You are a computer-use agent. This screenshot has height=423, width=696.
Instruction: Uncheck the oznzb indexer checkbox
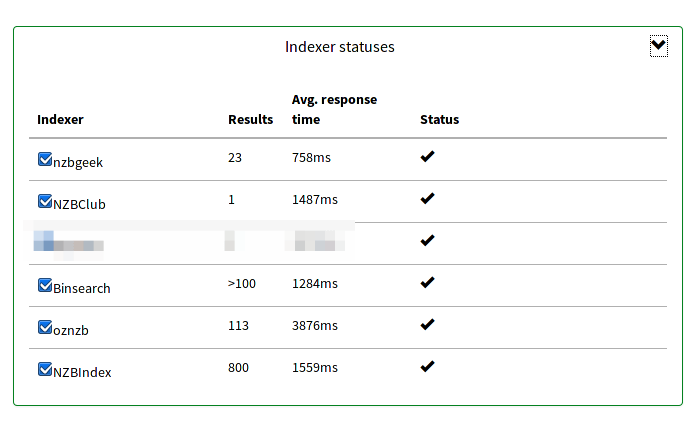pyautogui.click(x=45, y=327)
